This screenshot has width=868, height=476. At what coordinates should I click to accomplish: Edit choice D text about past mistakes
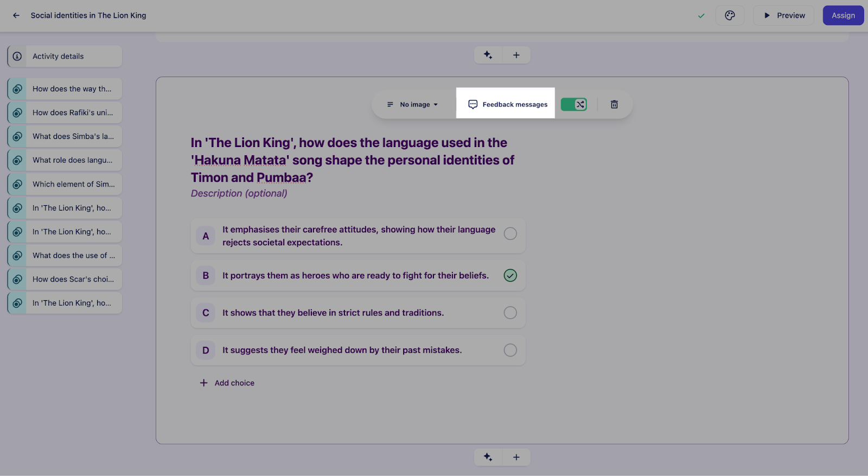[x=342, y=351]
